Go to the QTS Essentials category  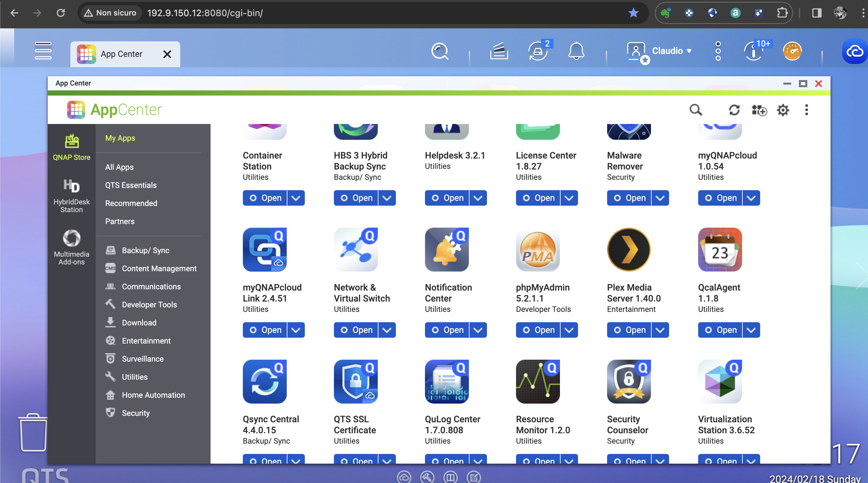(131, 185)
